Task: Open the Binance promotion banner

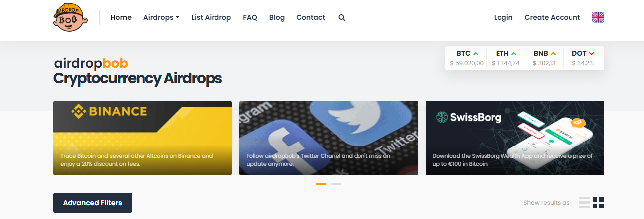Action: click(x=143, y=138)
